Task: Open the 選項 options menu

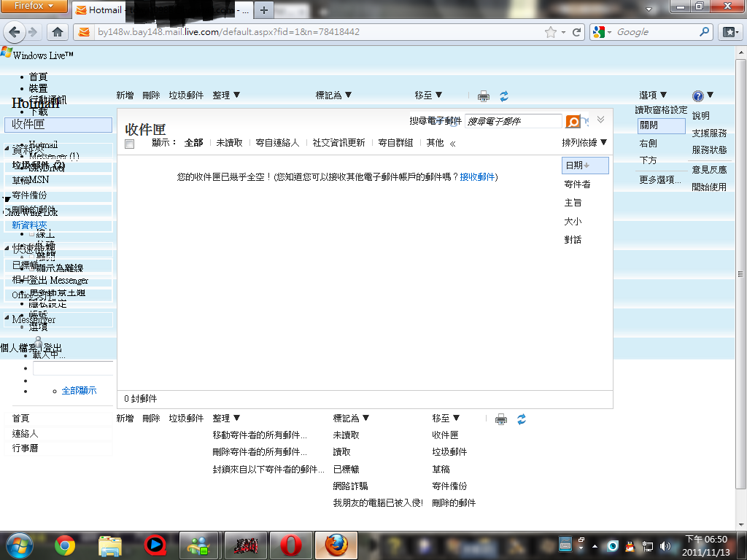Action: click(653, 96)
